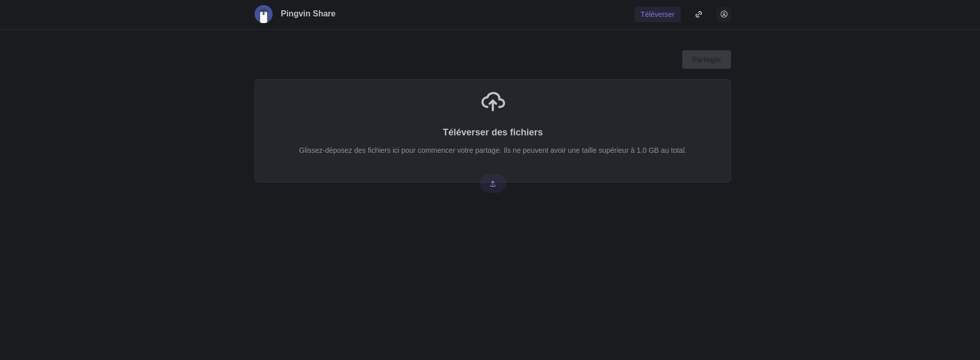Select the Téléverser navigation item
Screen dimensions: 980x360
658,14
